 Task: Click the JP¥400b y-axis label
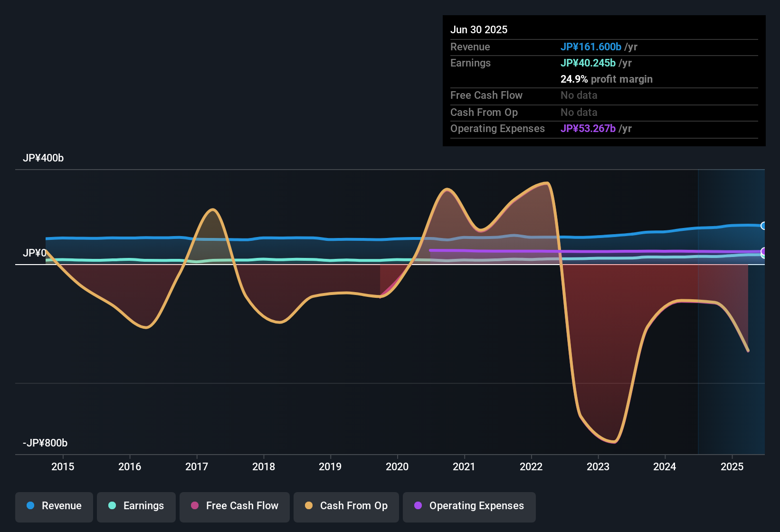43,158
